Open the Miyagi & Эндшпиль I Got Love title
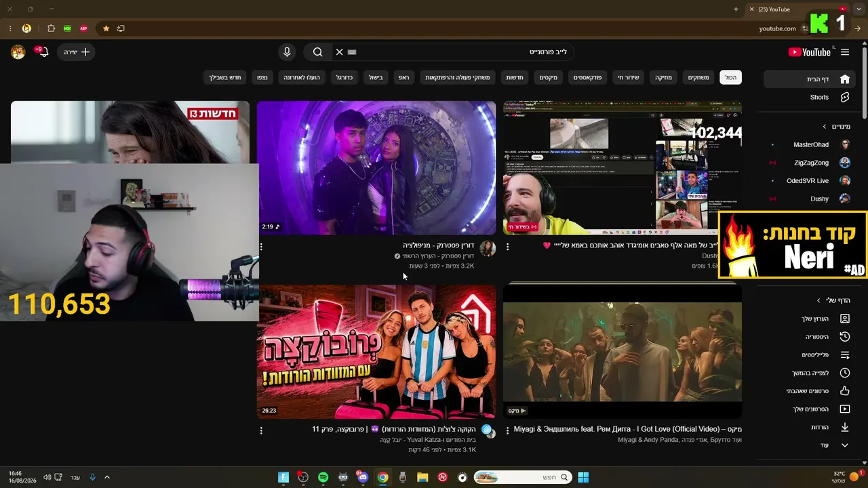This screenshot has width=868, height=488. 628,429
